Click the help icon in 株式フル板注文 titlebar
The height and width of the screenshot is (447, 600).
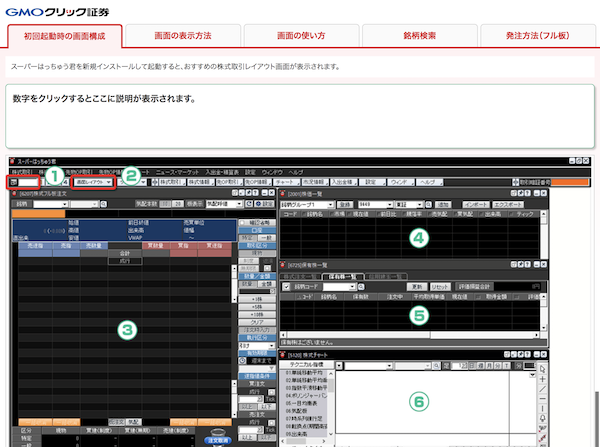pyautogui.click(x=255, y=193)
